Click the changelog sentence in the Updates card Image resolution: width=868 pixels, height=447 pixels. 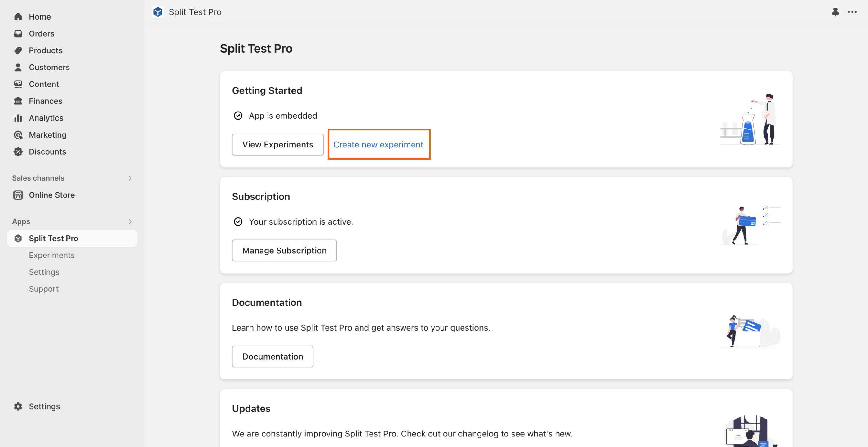[x=402, y=434]
